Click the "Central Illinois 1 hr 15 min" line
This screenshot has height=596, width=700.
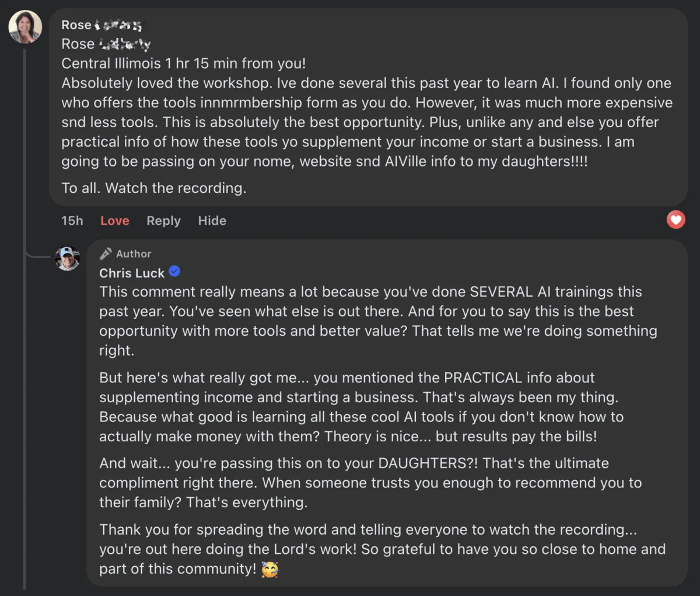coord(183,64)
